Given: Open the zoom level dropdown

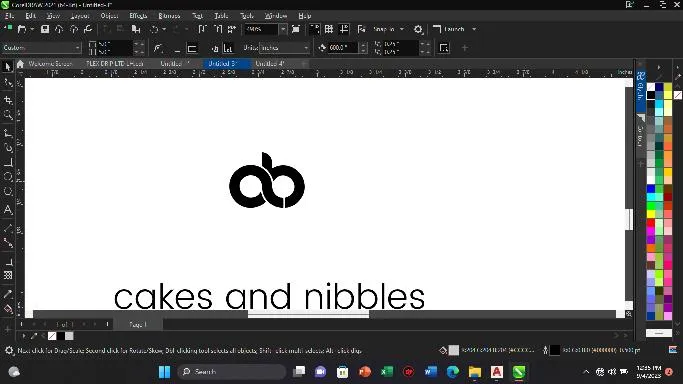Looking at the screenshot, I should point(283,29).
